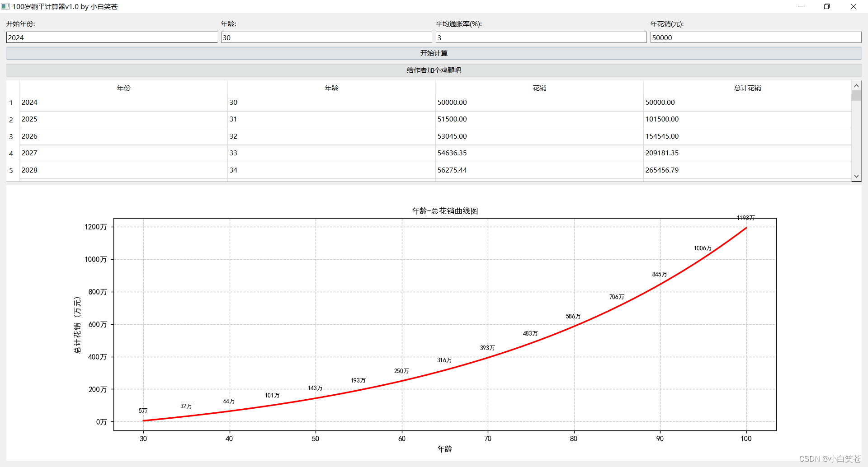Select the expense cell 53045.00
Image resolution: width=868 pixels, height=467 pixels.
click(x=539, y=136)
